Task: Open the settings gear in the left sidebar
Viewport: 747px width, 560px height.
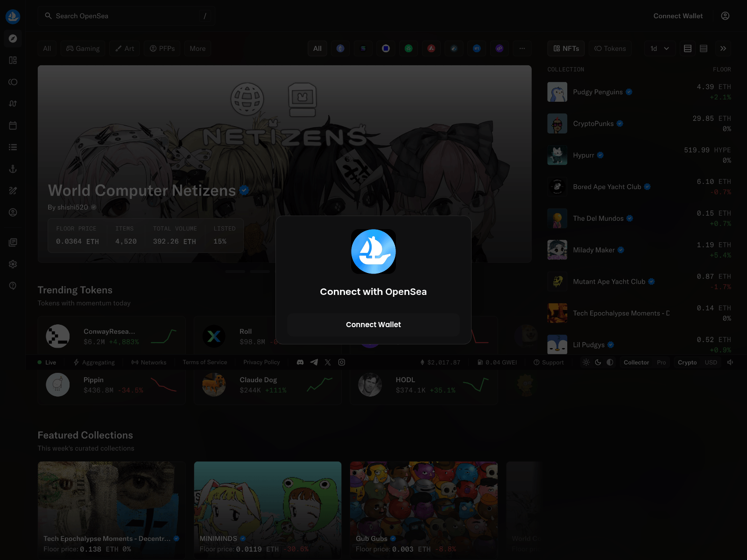Action: point(13,264)
